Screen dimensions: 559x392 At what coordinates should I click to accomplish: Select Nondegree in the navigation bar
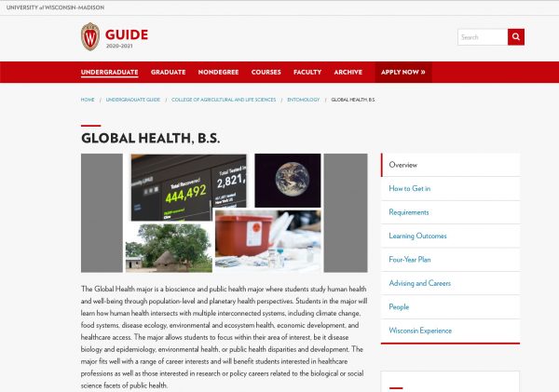218,72
